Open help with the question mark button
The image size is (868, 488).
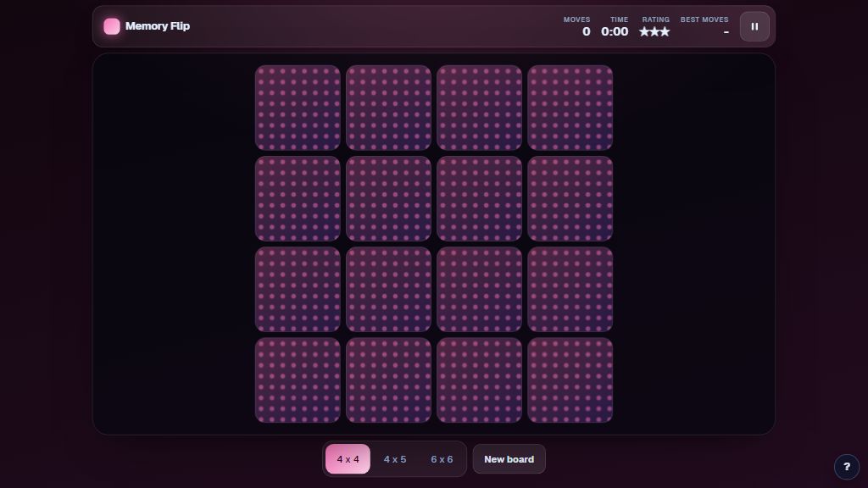coord(847,467)
